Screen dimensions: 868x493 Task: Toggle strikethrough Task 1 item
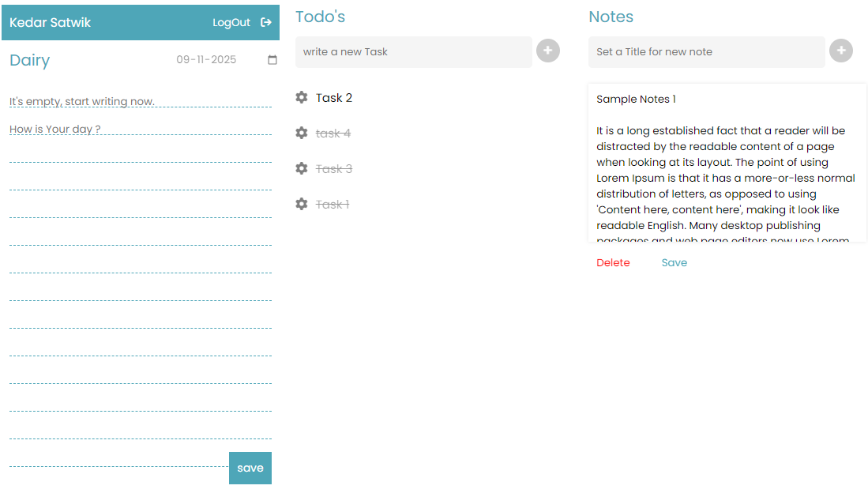pyautogui.click(x=333, y=205)
